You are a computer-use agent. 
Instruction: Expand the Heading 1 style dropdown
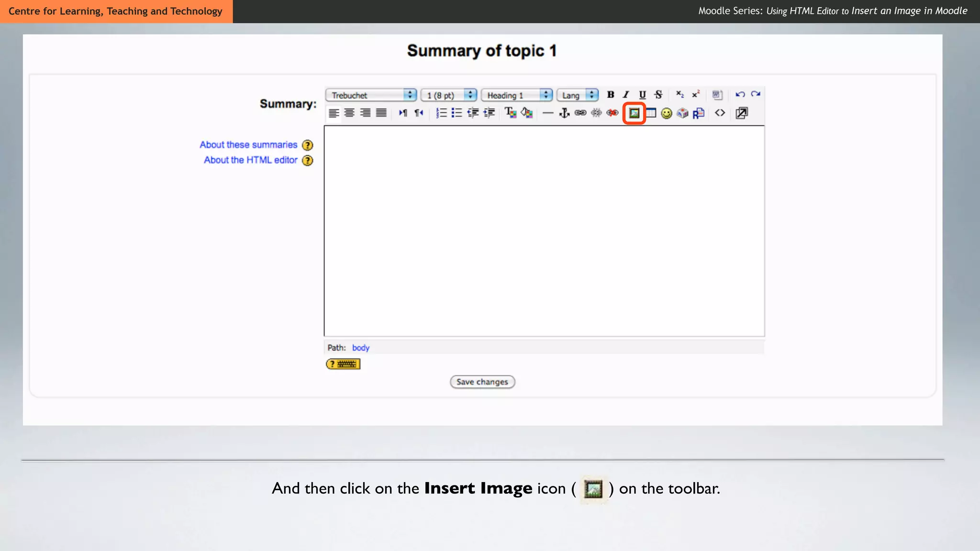(517, 95)
